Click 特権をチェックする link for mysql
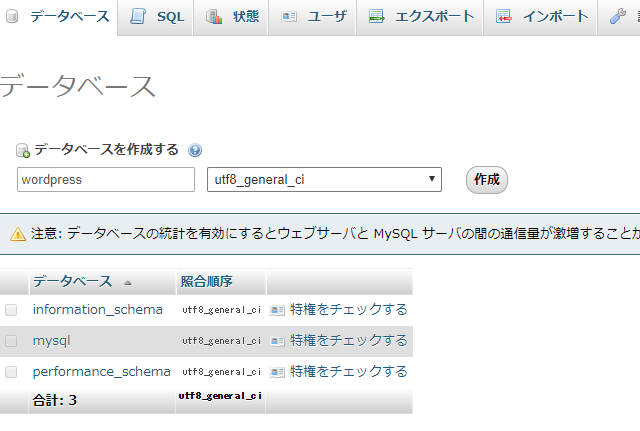640x431 pixels. coord(348,341)
